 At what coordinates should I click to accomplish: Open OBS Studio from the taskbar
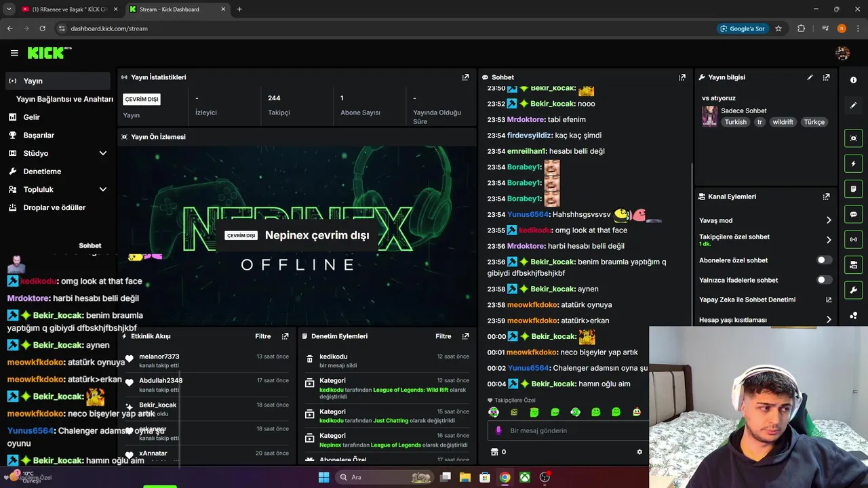pos(545,477)
